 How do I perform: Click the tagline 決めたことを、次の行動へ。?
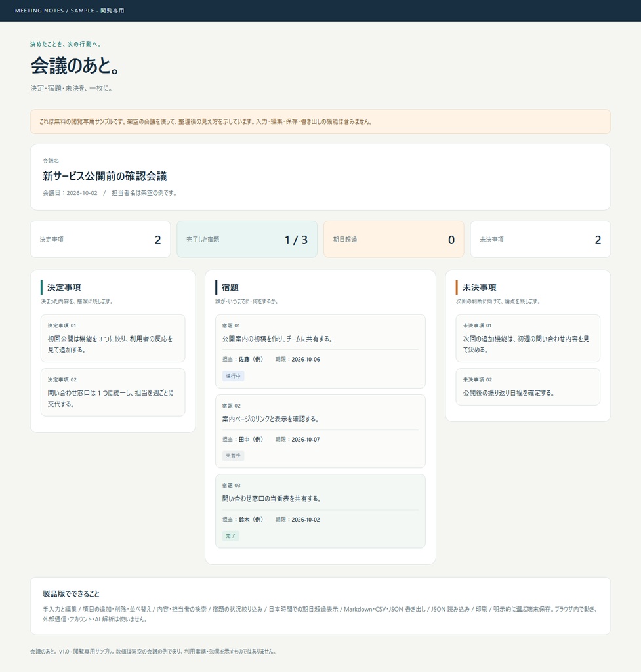pyautogui.click(x=66, y=44)
